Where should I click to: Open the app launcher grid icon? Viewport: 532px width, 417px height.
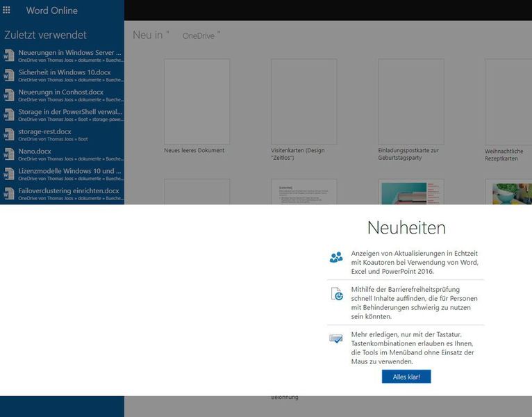[x=6, y=10]
